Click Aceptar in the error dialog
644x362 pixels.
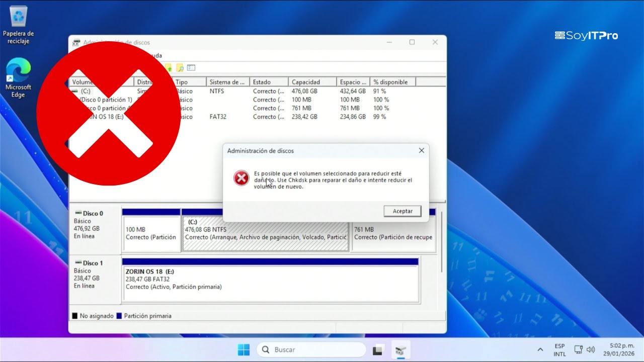click(402, 211)
